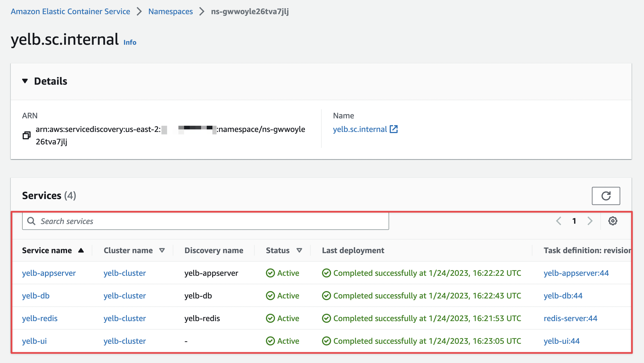This screenshot has height=363, width=644.
Task: Open yelb-cluster in the yelb-appserver row
Action: (125, 273)
